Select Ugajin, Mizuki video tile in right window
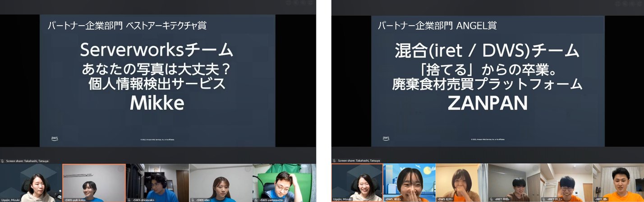Image resolution: width=644 pixels, height=202 pixels. coord(357,183)
